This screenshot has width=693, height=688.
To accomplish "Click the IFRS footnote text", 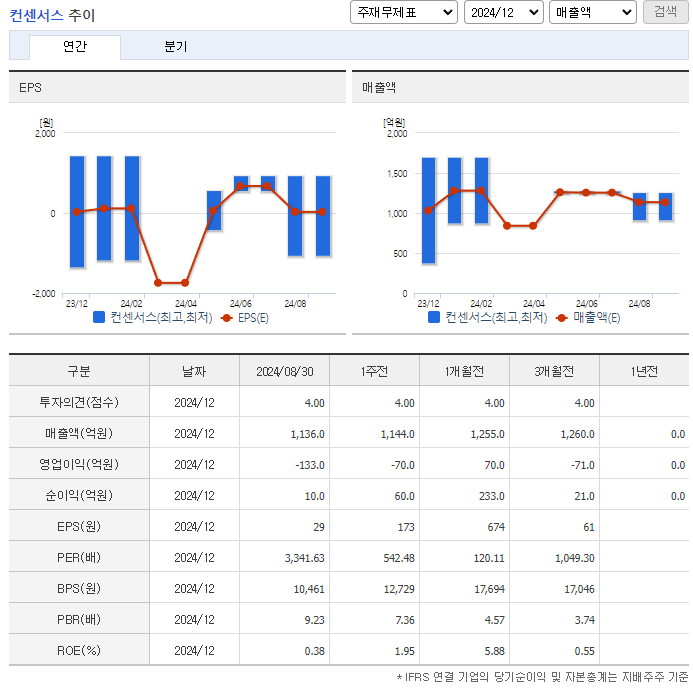I will click(542, 677).
